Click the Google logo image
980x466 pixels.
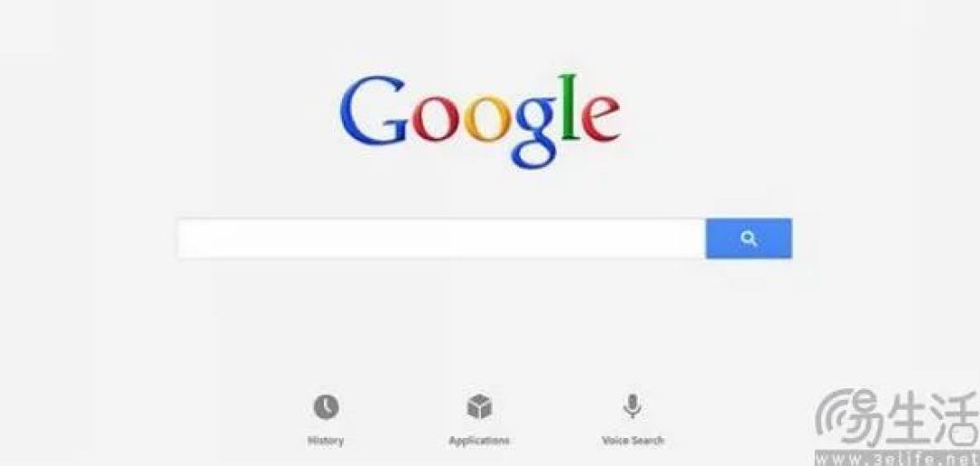[479, 121]
